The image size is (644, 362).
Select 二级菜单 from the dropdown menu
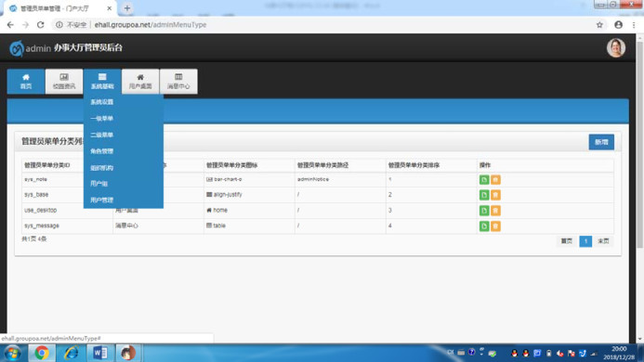[102, 135]
